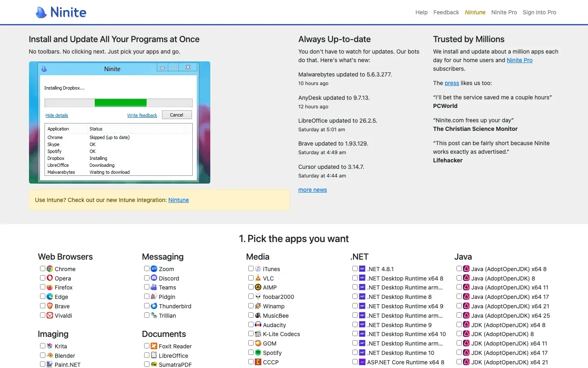Click the MusicBee app icon
This screenshot has height=368, width=588.
tap(258, 315)
